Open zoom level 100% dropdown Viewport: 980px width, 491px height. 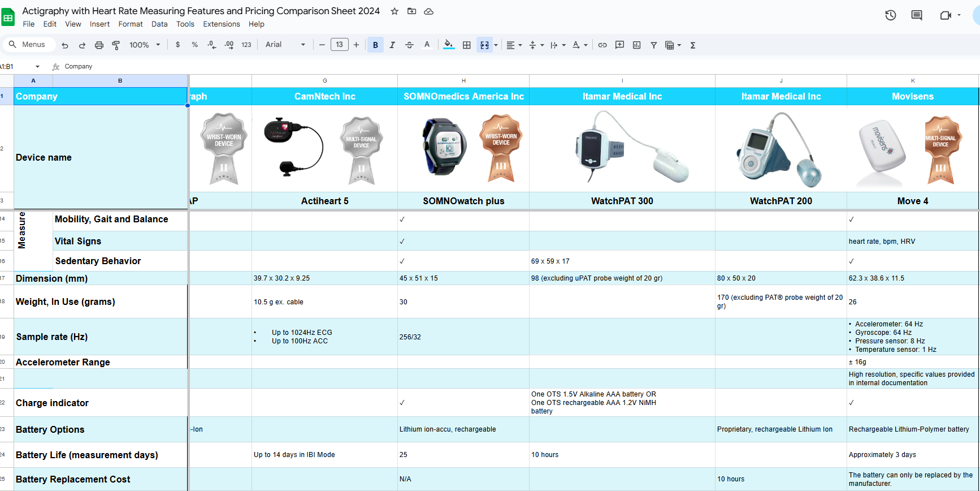145,45
